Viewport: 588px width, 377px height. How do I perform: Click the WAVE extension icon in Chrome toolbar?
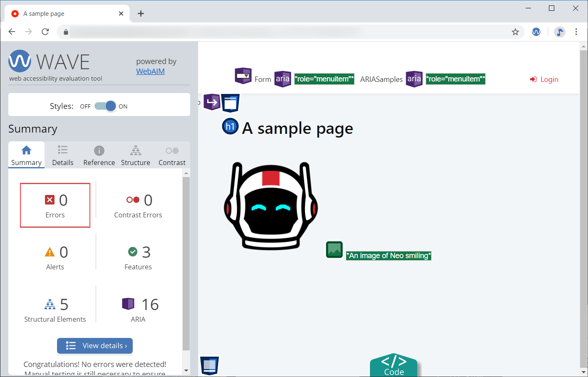point(536,32)
